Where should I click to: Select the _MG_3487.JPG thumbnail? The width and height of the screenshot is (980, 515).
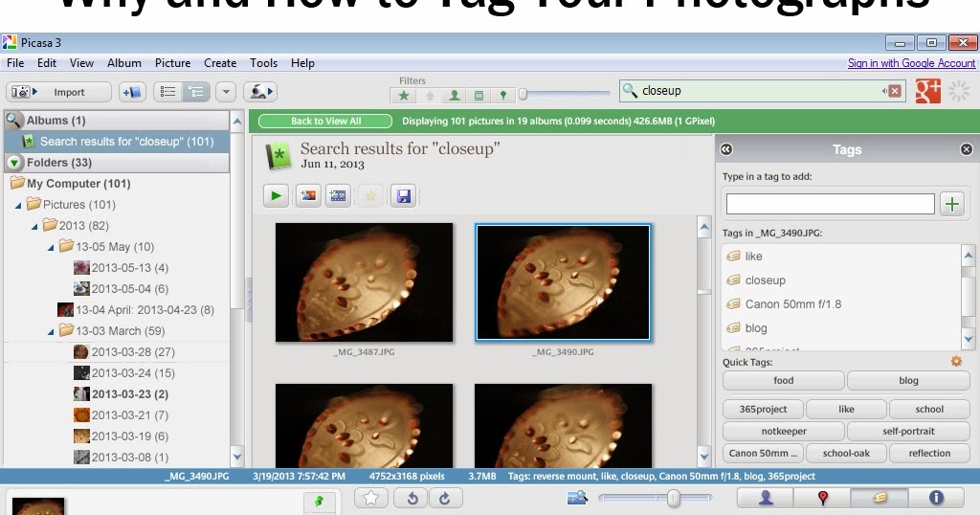coord(364,282)
